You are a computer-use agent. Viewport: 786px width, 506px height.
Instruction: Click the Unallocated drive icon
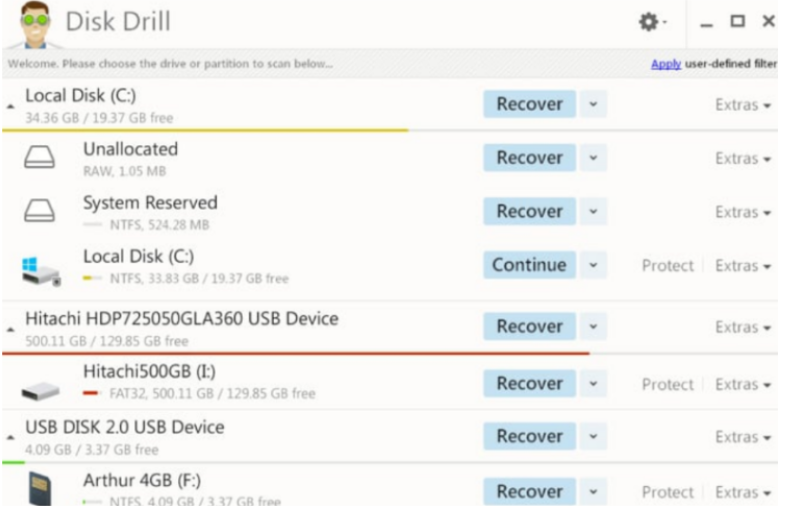point(40,159)
